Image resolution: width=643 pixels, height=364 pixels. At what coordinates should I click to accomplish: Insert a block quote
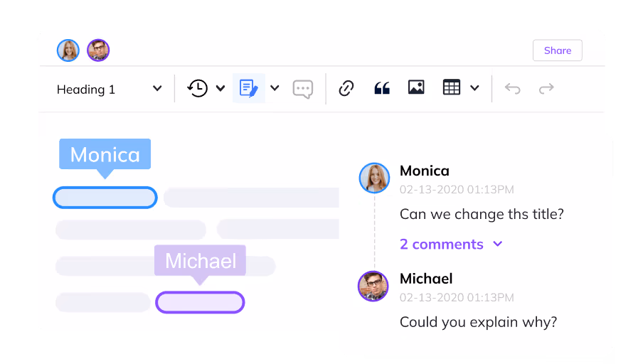(x=382, y=88)
